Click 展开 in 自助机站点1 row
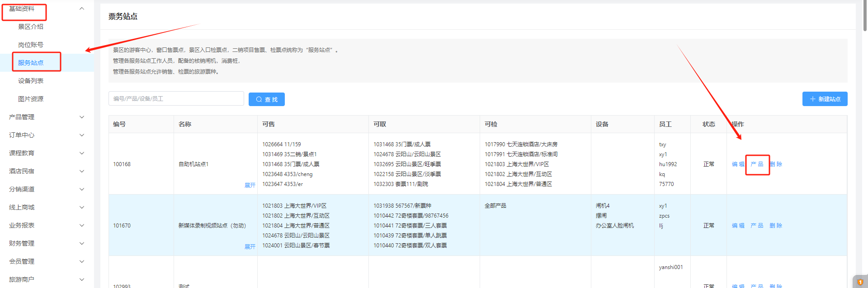The height and width of the screenshot is (288, 868). tap(250, 185)
